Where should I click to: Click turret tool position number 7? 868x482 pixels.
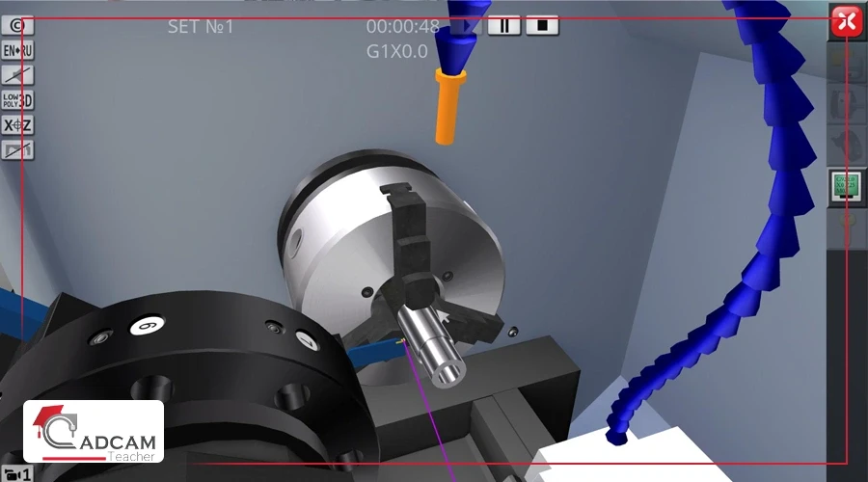pyautogui.click(x=308, y=340)
